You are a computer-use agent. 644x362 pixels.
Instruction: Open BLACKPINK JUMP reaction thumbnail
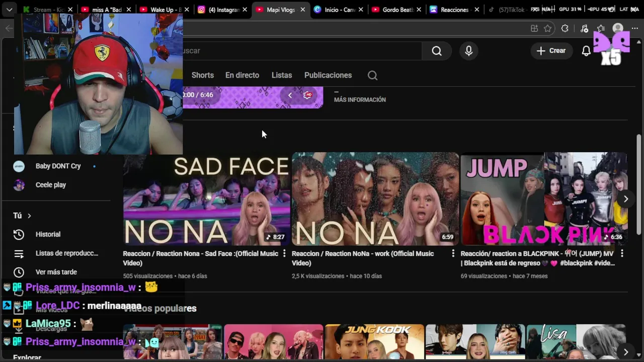[x=544, y=199]
